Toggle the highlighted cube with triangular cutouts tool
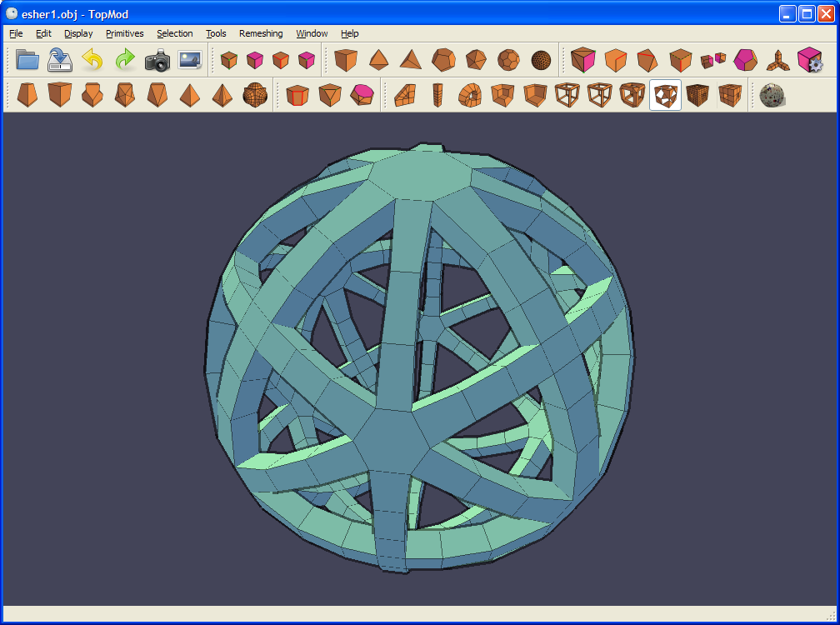Viewport: 840px width, 625px height. click(665, 95)
